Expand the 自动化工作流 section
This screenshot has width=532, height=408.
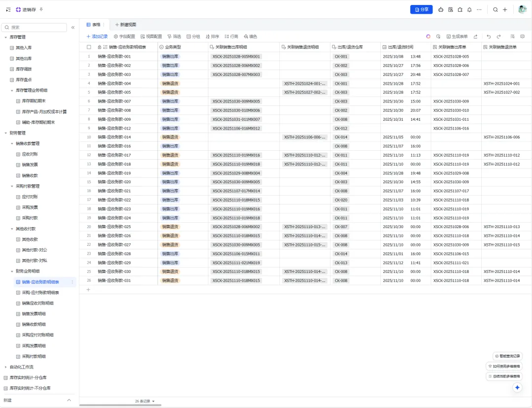click(5, 367)
